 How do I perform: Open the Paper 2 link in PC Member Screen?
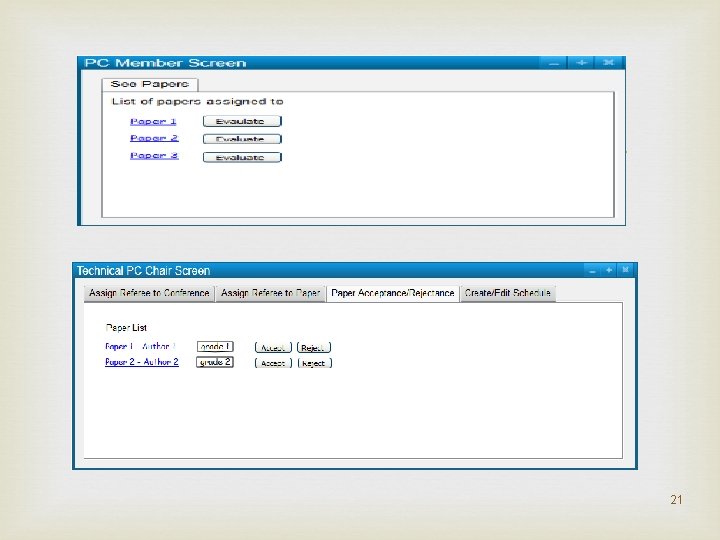click(154, 138)
